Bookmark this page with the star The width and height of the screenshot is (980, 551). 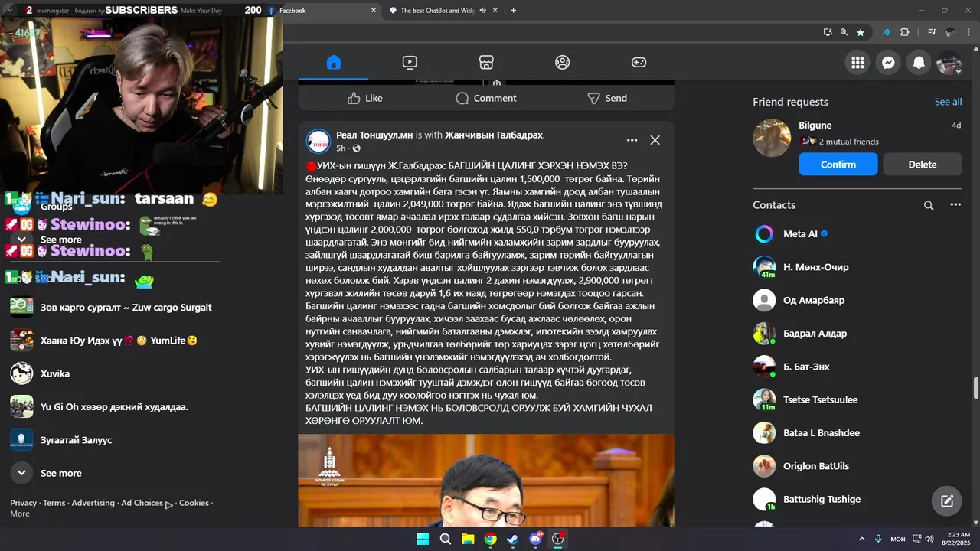(x=861, y=32)
